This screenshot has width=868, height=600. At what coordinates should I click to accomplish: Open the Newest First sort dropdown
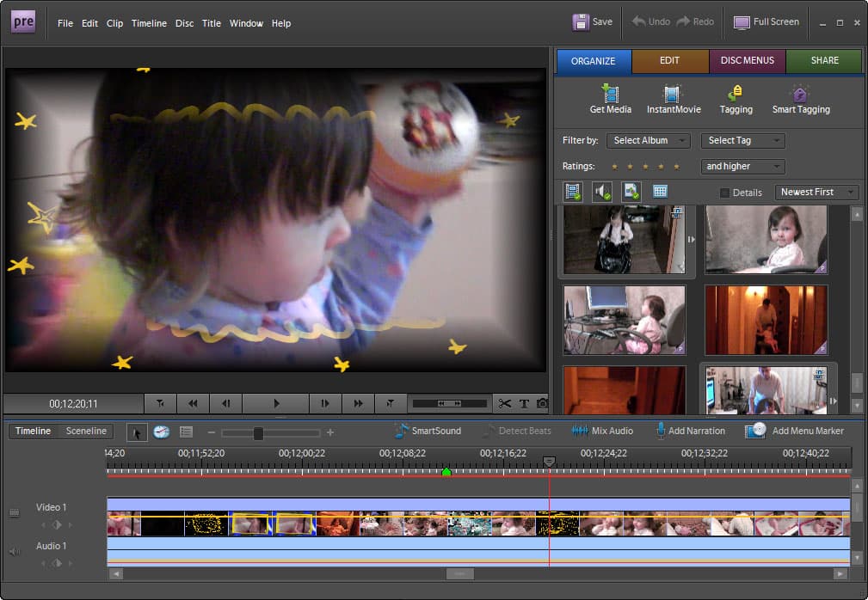coord(816,192)
